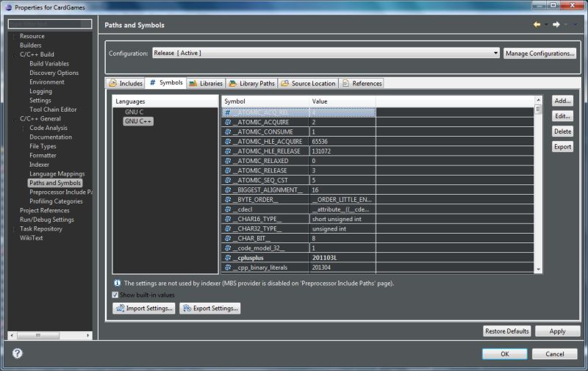
Task: Collapse the C/C++ General tree node
Action: tap(14, 119)
